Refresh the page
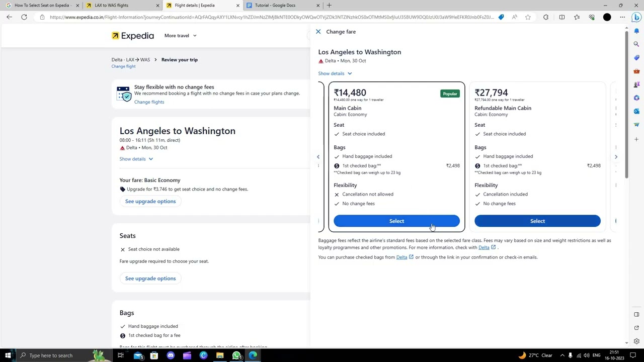Image resolution: width=644 pixels, height=362 pixels. 24,17
